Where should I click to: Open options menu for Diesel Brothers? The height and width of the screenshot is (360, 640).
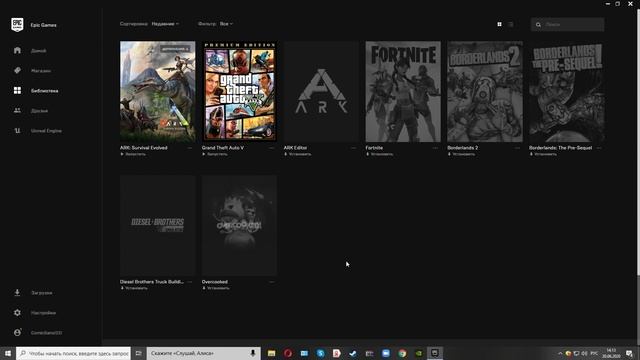[190, 282]
